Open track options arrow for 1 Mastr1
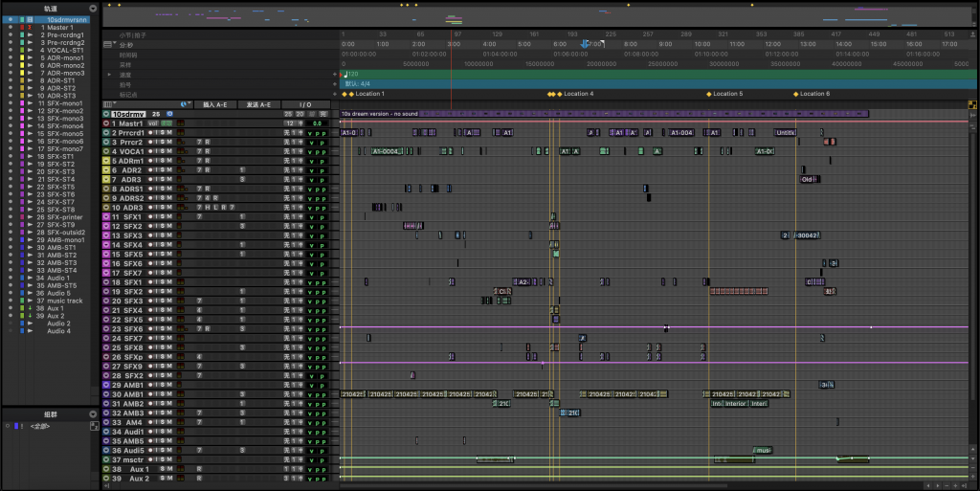This screenshot has width=980, height=491. coord(106,123)
